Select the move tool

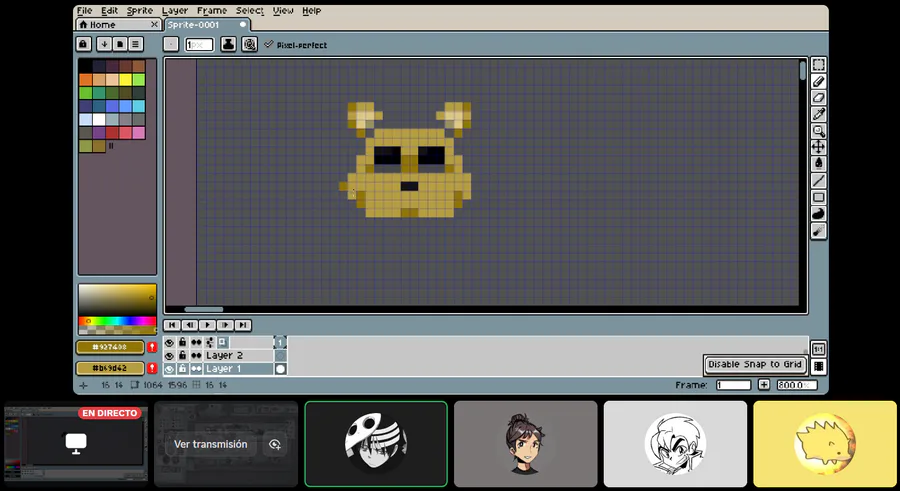(818, 147)
